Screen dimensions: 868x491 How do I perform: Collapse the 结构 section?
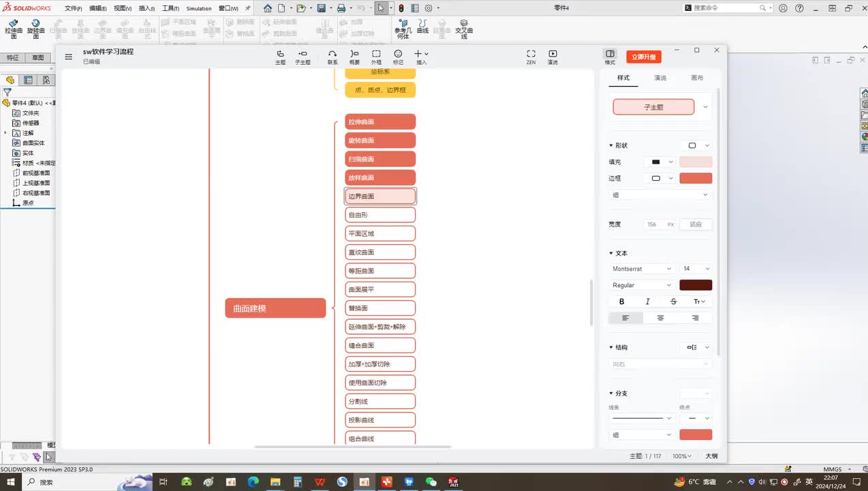(611, 347)
